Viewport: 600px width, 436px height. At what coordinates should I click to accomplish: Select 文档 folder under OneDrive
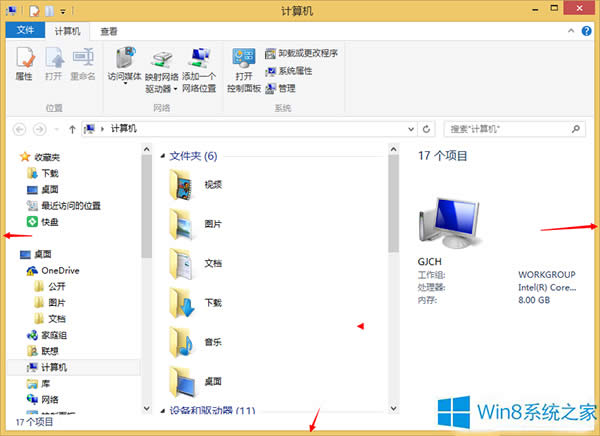tap(50, 318)
